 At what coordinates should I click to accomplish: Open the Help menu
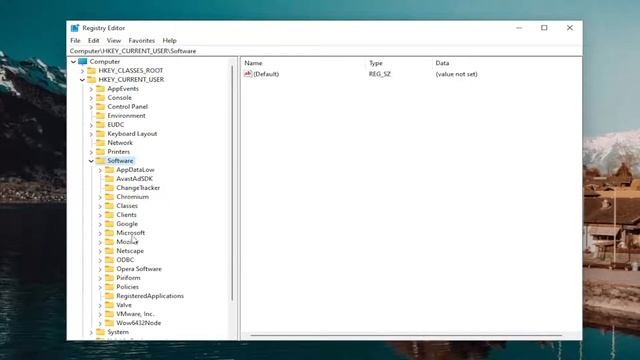(169, 40)
